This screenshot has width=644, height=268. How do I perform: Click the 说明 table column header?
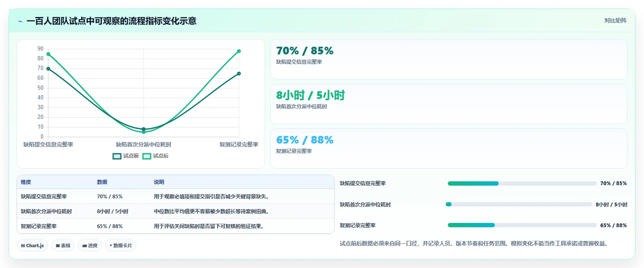point(159,182)
